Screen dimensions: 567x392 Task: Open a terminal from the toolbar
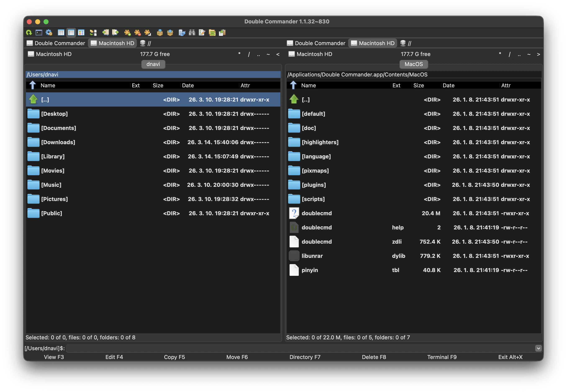39,32
